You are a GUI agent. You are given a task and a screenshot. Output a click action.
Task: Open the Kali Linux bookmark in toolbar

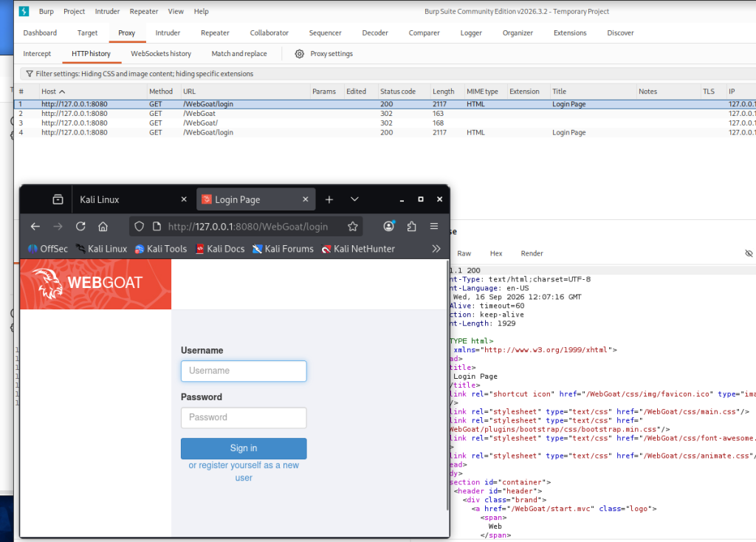pyautogui.click(x=102, y=249)
